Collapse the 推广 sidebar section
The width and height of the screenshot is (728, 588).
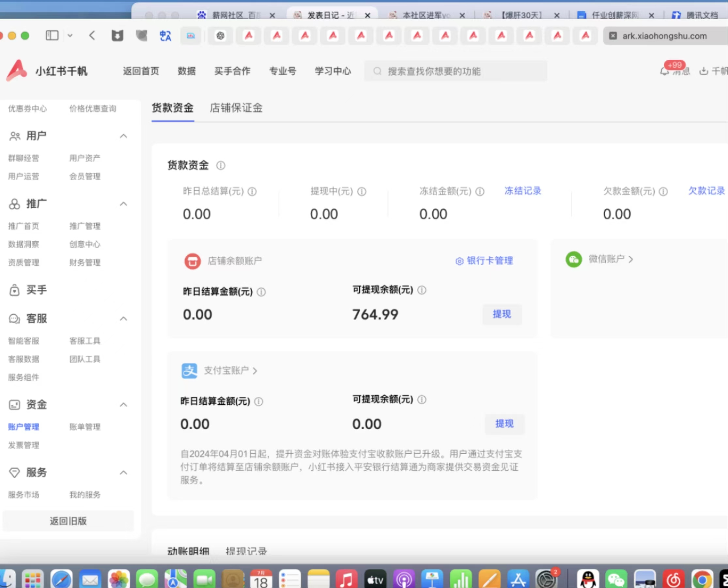pos(123,204)
